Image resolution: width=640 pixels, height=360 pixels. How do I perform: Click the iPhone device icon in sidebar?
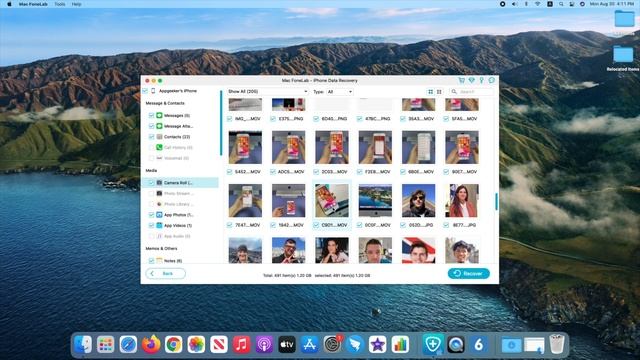[153, 91]
